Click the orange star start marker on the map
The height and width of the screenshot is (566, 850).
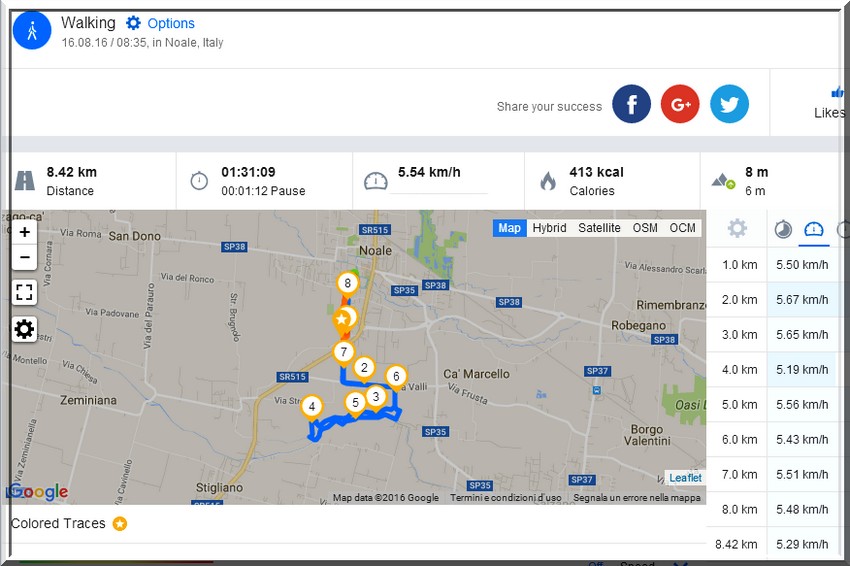tap(342, 320)
